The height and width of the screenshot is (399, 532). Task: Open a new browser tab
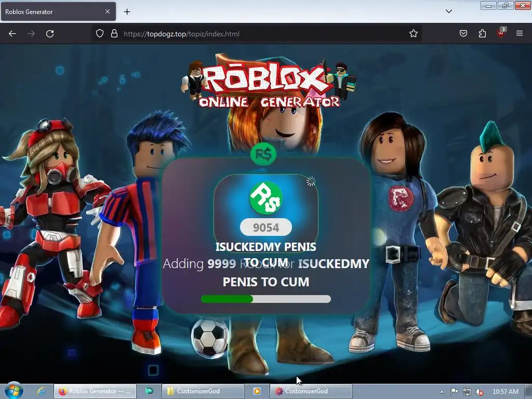[x=127, y=12]
